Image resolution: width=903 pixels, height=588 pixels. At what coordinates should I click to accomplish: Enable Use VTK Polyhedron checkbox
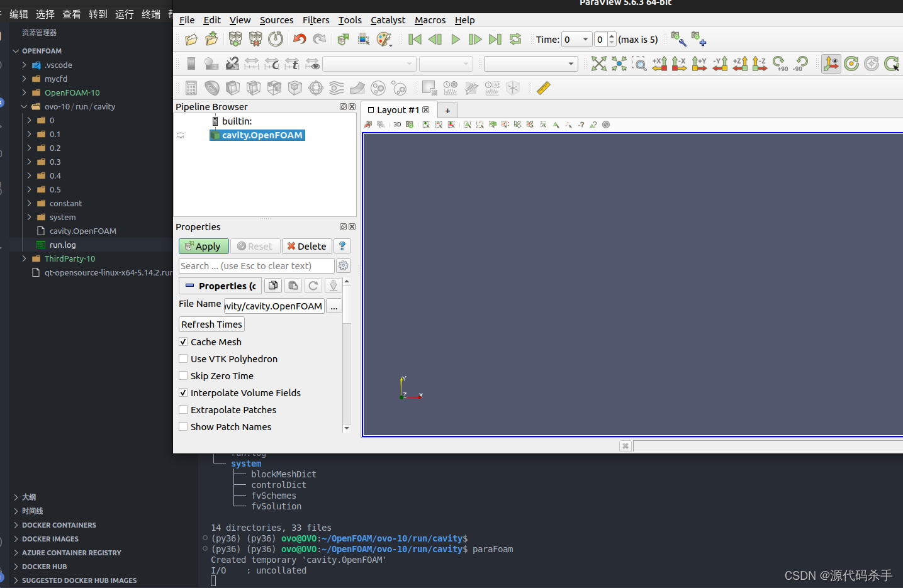click(183, 358)
